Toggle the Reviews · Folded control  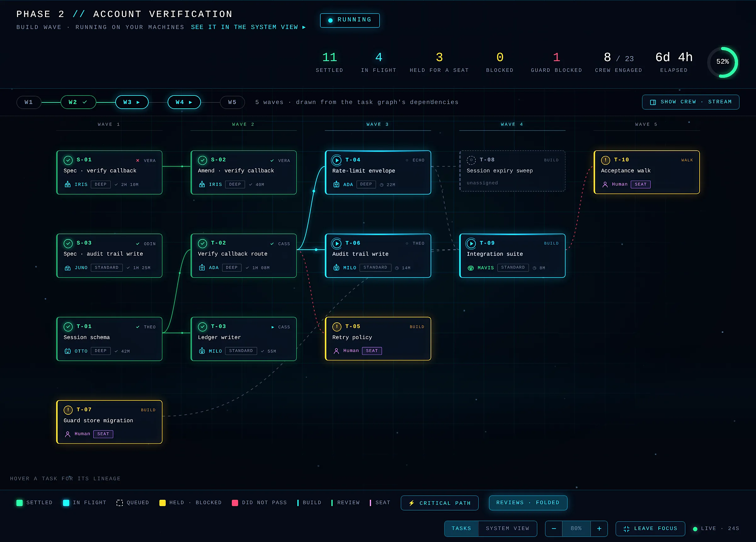[528, 503]
